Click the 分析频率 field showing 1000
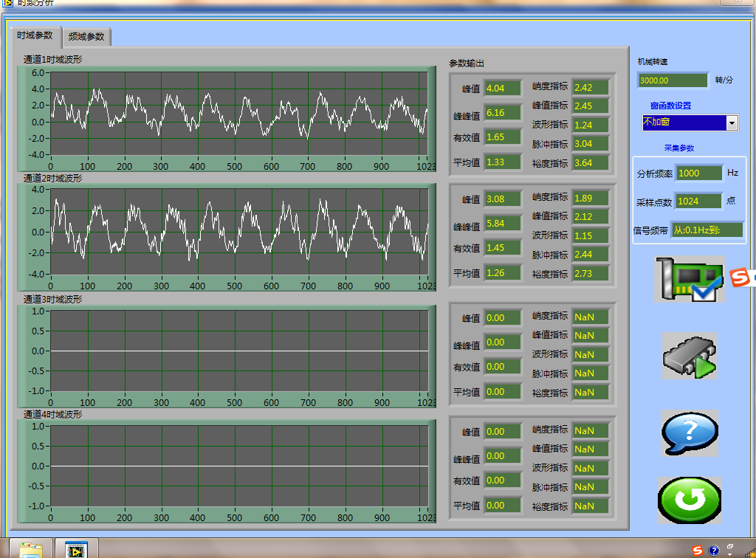The height and width of the screenshot is (558, 756). [x=698, y=173]
